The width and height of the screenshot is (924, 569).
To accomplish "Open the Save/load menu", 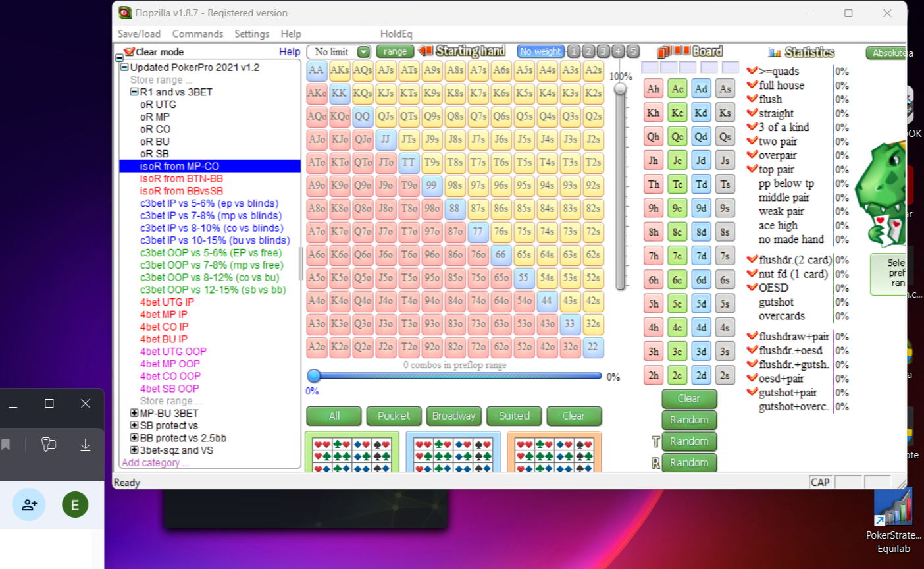I will point(139,34).
